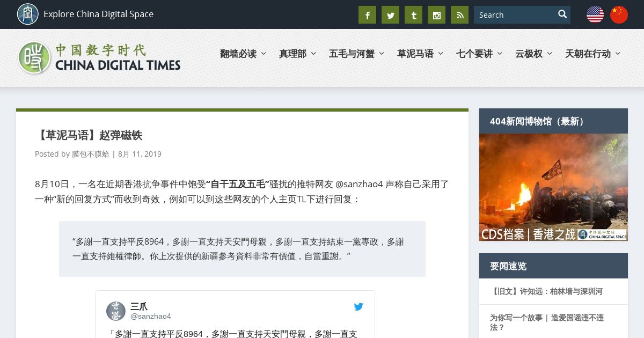
Task: Switch to Chinese via China flag
Action: pyautogui.click(x=619, y=14)
